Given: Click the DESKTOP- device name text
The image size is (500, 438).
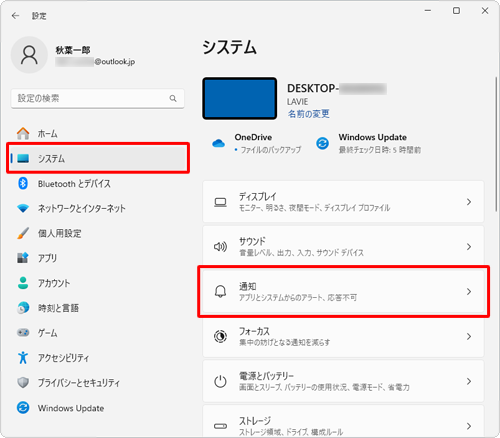Looking at the screenshot, I should coord(312,88).
